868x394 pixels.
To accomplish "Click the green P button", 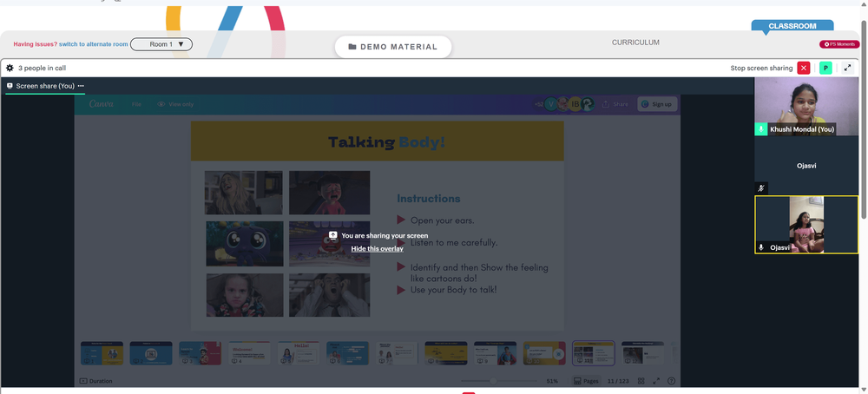I will point(825,68).
